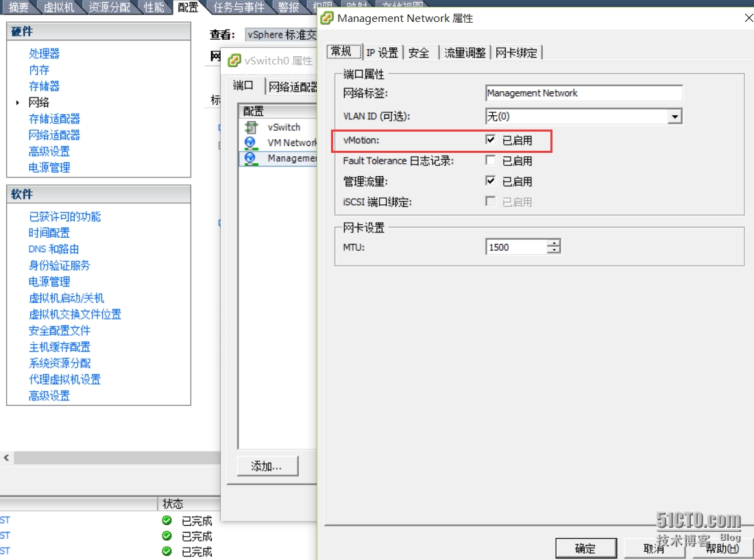The width and height of the screenshot is (754, 560).
Task: Open the 身份验证服务 link
Action: (x=59, y=265)
